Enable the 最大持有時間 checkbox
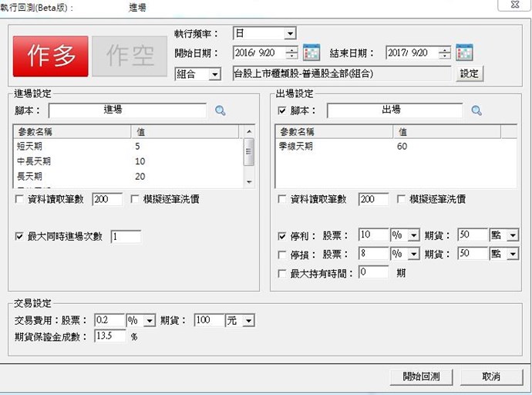The height and width of the screenshot is (395, 532). tap(282, 273)
